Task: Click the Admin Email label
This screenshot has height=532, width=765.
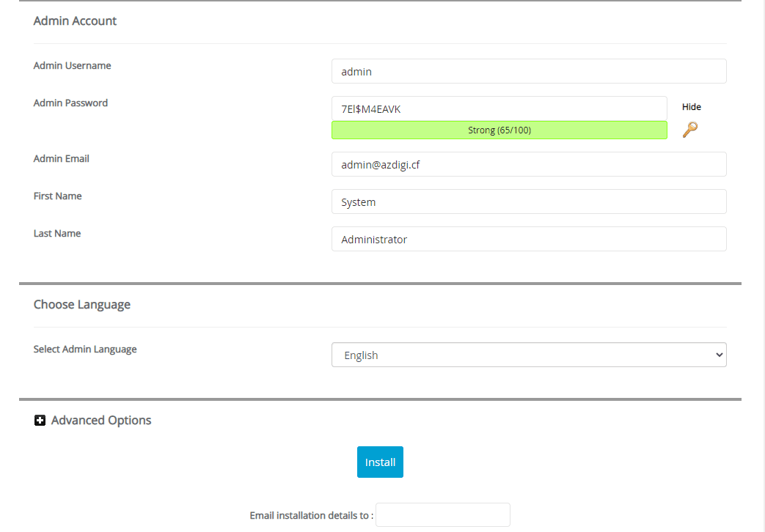Action: coord(62,159)
